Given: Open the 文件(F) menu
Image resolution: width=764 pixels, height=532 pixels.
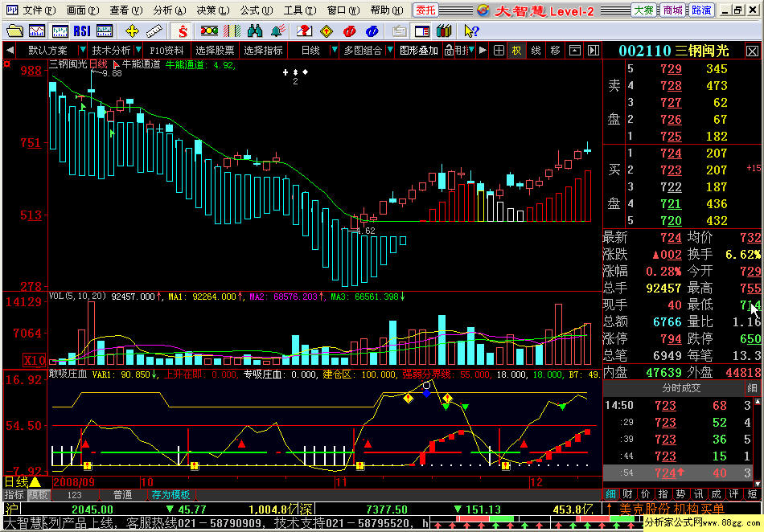Looking at the screenshot, I should [x=39, y=10].
